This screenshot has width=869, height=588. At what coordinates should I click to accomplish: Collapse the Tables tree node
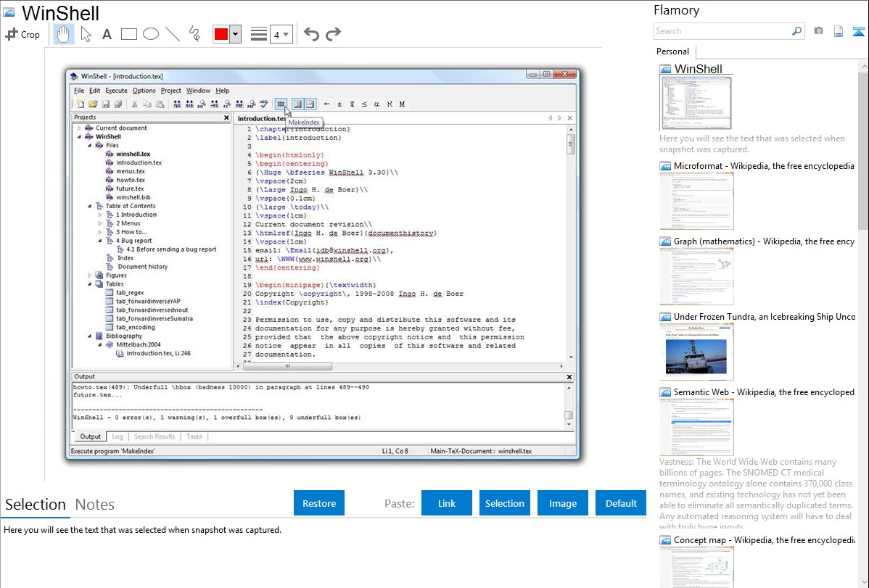90,283
